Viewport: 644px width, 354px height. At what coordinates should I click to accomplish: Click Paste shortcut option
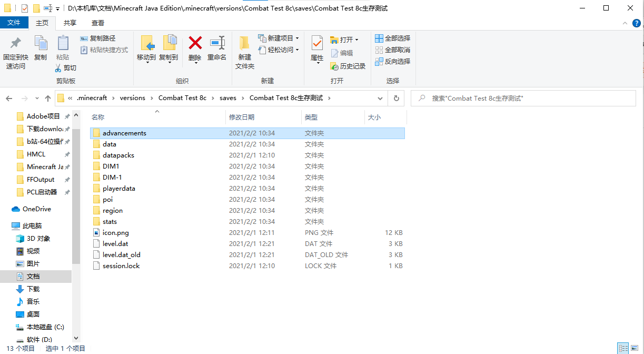104,50
